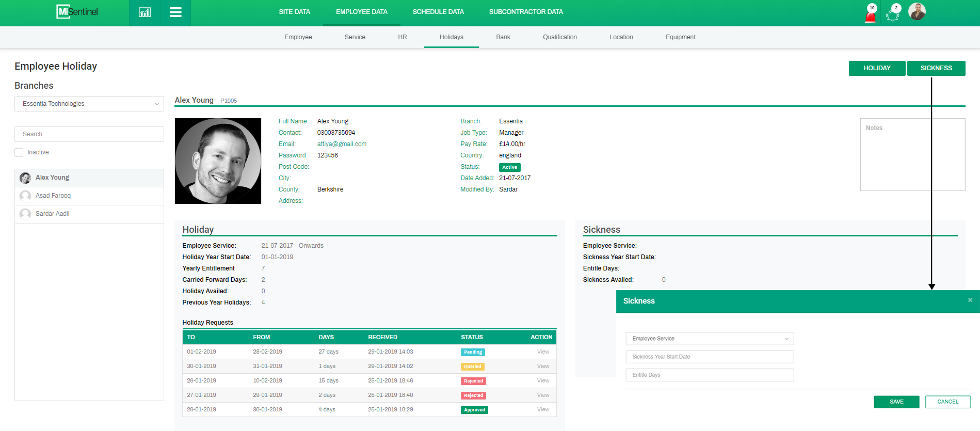Click Alex Young's small avatar in list
Image resolution: width=980 pixels, height=431 pixels.
click(x=25, y=178)
